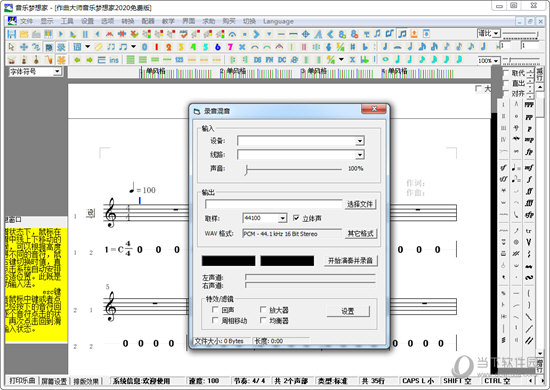
Task: Open the 线路 line dropdown
Action: point(360,155)
